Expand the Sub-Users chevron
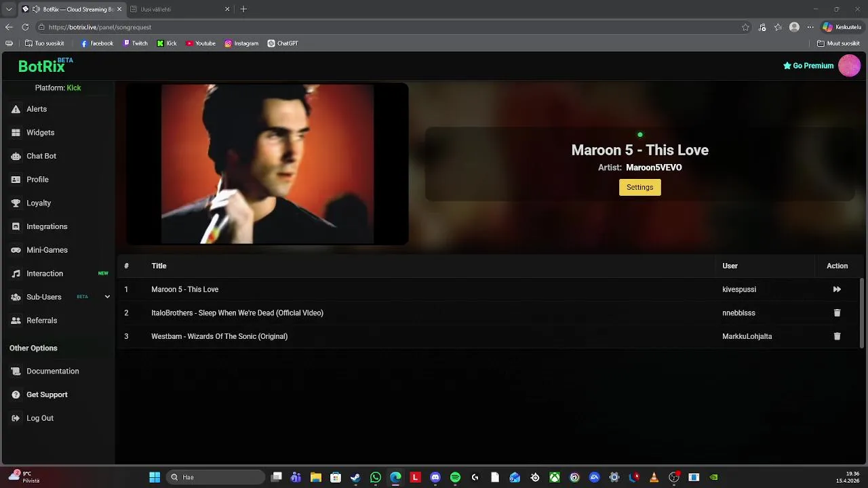The width and height of the screenshot is (868, 488). 107,297
